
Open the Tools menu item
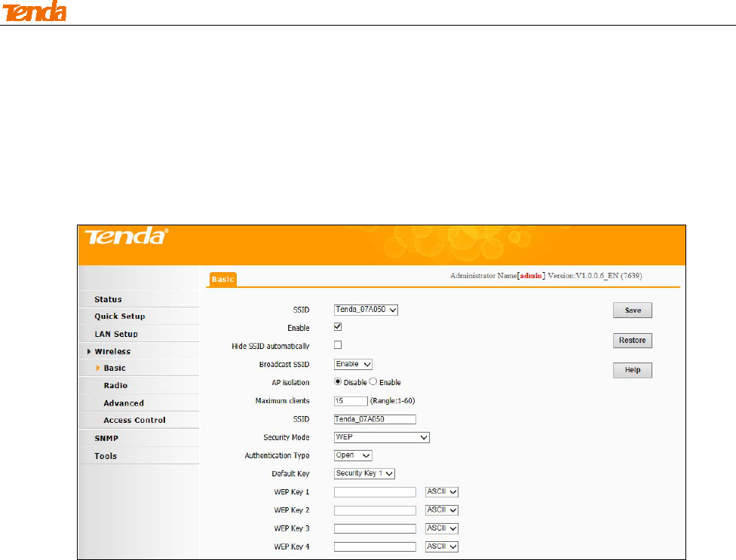pyautogui.click(x=105, y=456)
